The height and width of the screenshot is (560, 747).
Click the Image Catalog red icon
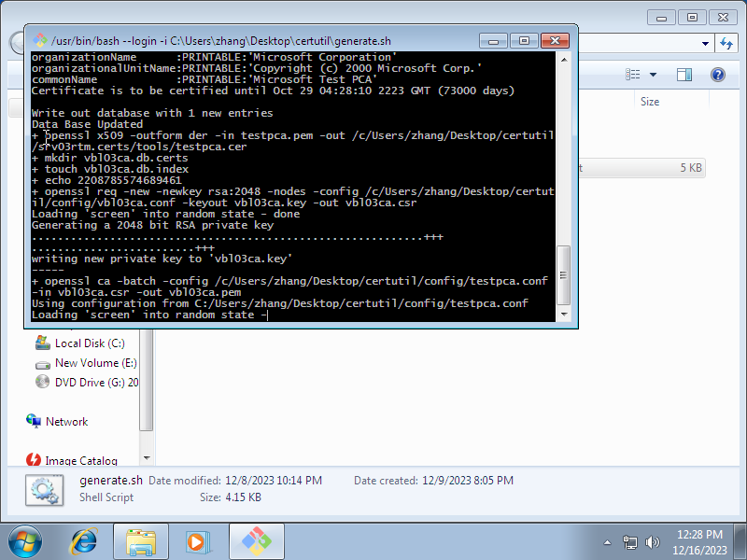coord(34,460)
